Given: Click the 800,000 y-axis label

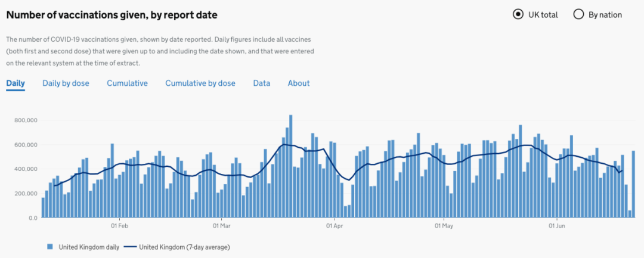Looking at the screenshot, I should pos(27,120).
